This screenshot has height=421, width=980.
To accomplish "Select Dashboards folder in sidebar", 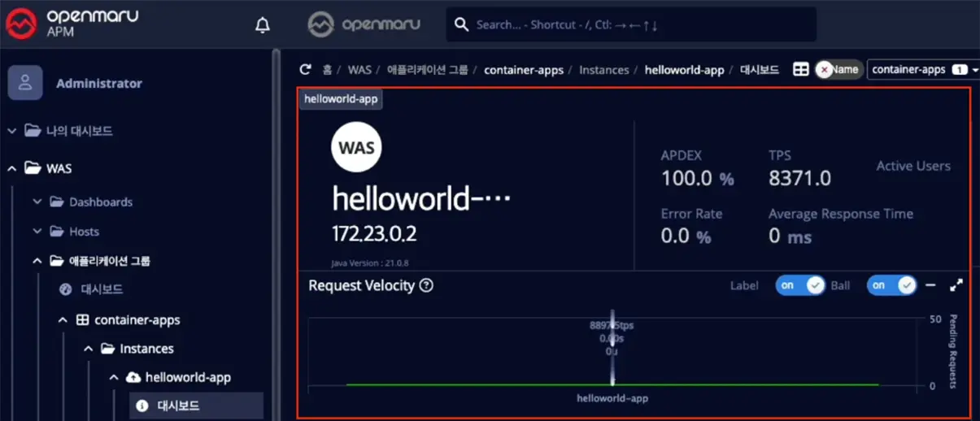I will tap(91, 202).
